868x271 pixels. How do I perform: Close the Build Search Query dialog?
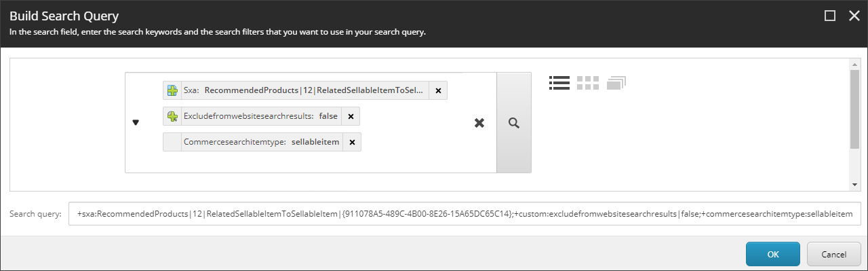pos(854,16)
